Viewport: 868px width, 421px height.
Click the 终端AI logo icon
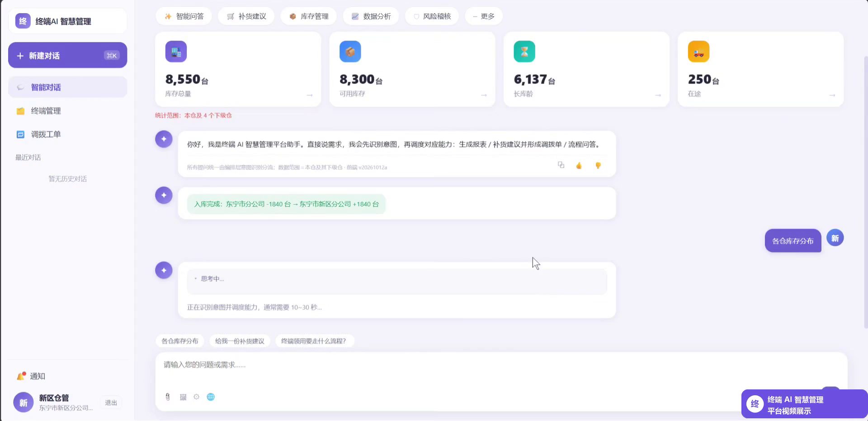pos(23,21)
